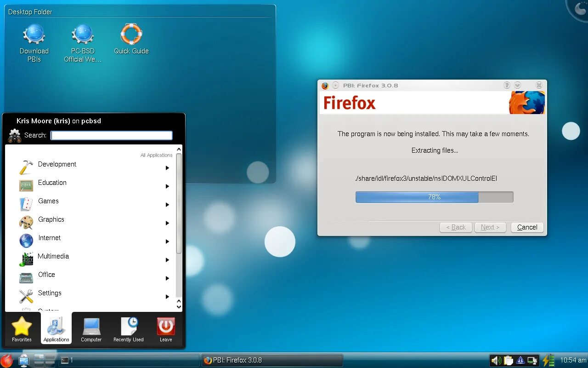Viewport: 588px width, 368px height.
Task: Open the volume mixer tray icon
Action: pyautogui.click(x=496, y=361)
